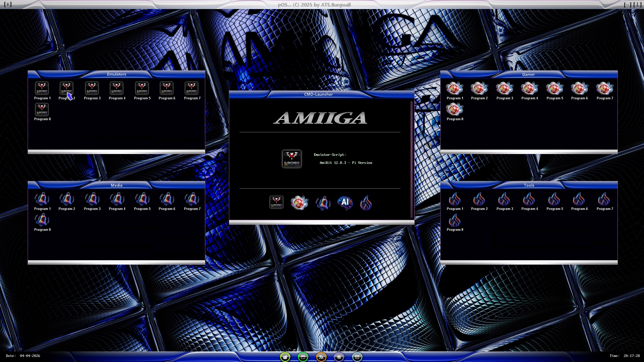Open the calendar icon in the bottom dock
Viewport: 644px width, 362px height.
303,357
